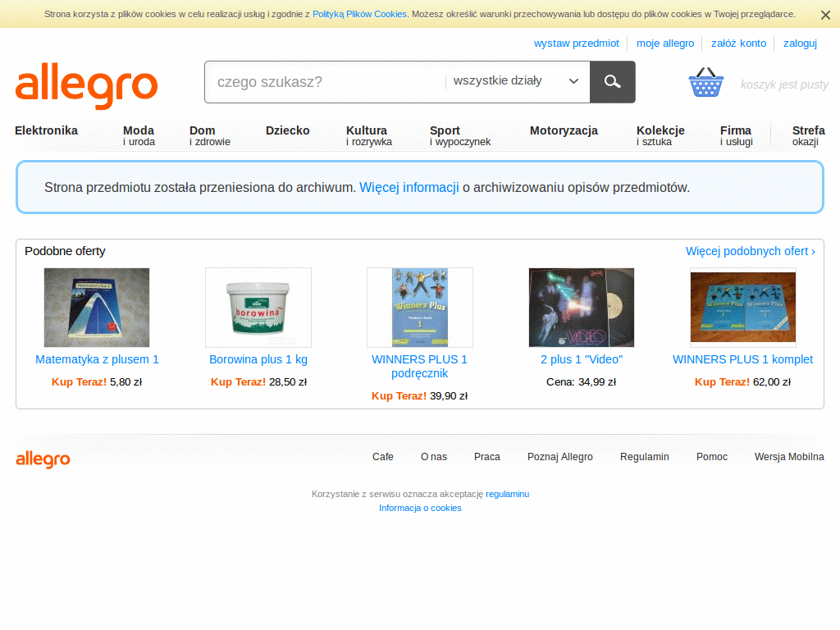Click the Kup Teraz! 28,50 zł price

[258, 382]
